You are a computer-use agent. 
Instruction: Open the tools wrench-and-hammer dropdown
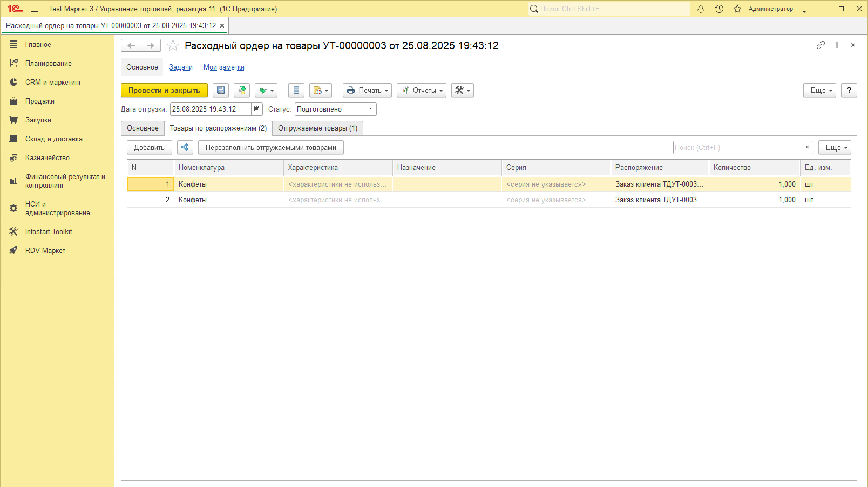point(463,90)
